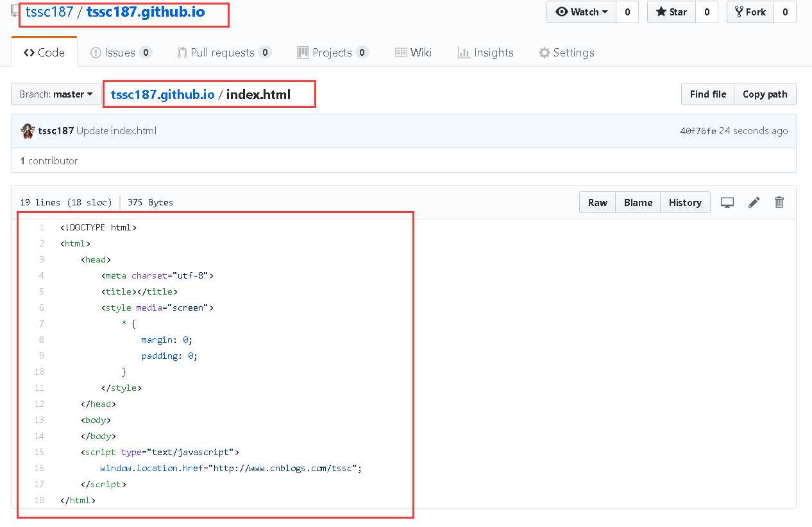Fork the repository
Screen dimensions: 812x527
(x=750, y=12)
